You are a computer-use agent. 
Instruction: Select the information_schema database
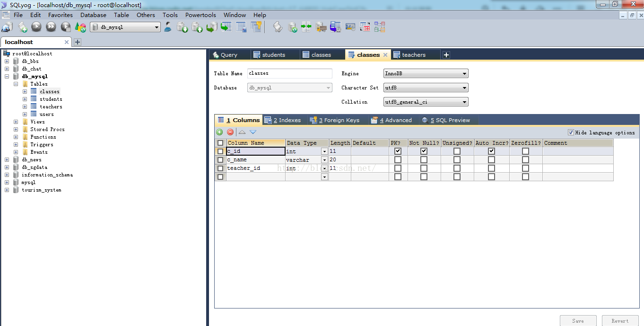47,175
